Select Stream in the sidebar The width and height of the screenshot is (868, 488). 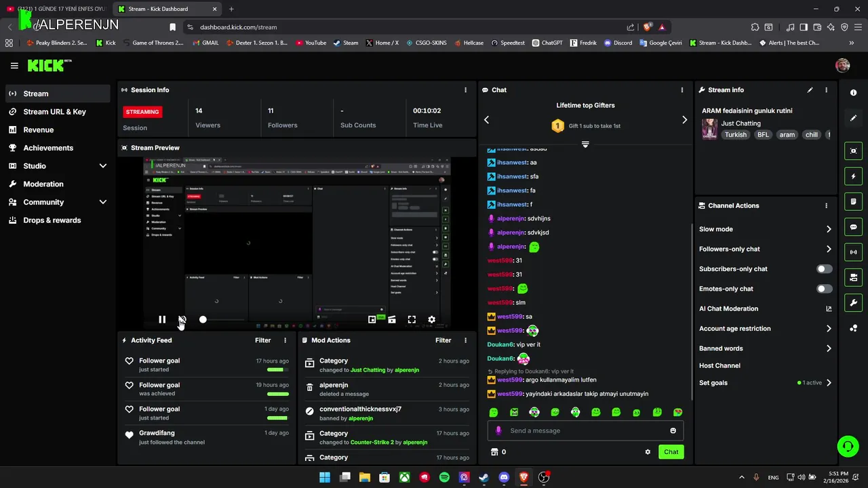click(58, 94)
